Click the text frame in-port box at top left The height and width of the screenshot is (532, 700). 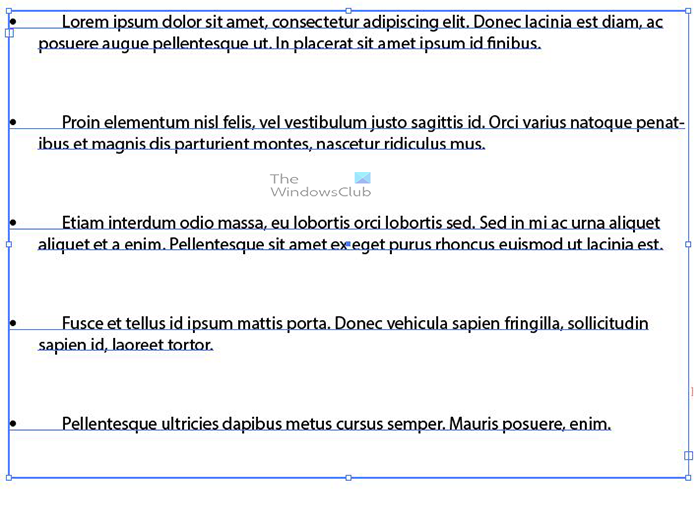[x=9, y=33]
